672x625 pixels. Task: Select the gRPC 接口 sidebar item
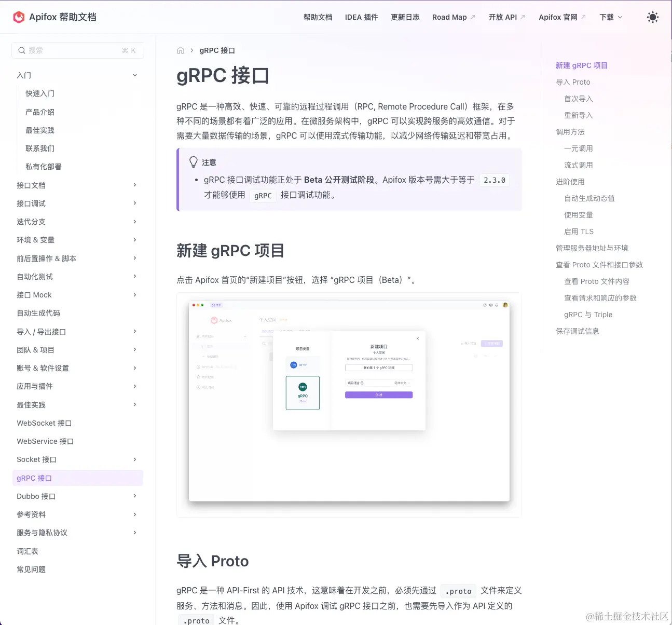point(78,478)
